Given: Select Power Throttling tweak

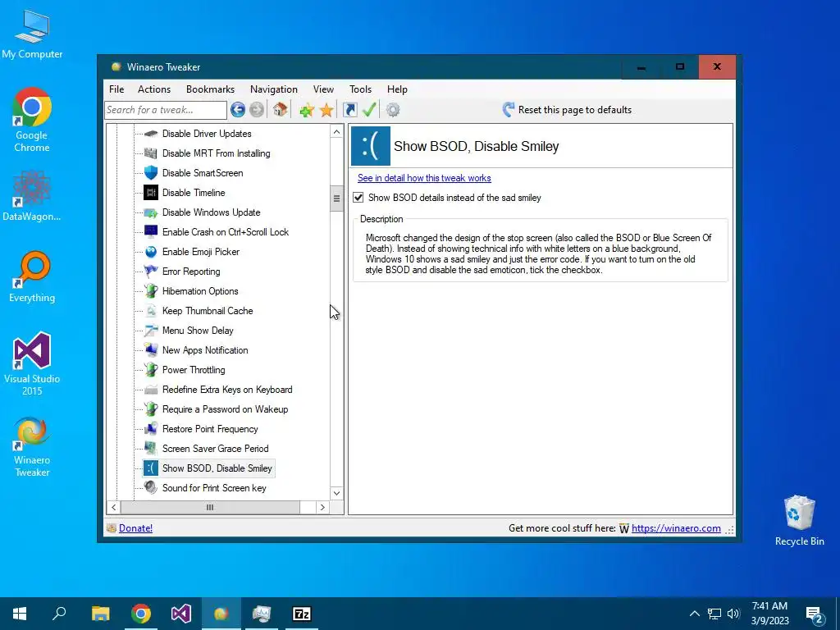Looking at the screenshot, I should (x=194, y=370).
